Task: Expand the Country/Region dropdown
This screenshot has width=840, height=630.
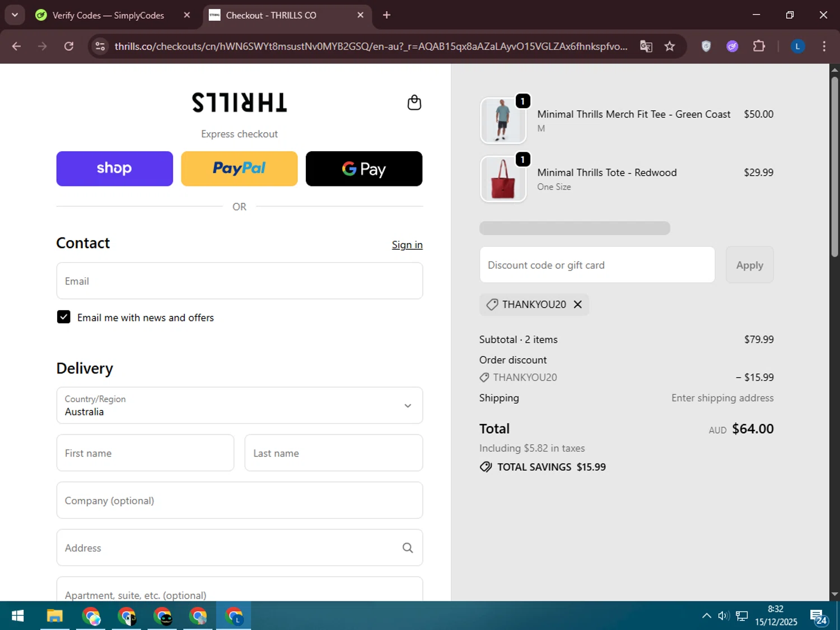Action: pos(240,405)
